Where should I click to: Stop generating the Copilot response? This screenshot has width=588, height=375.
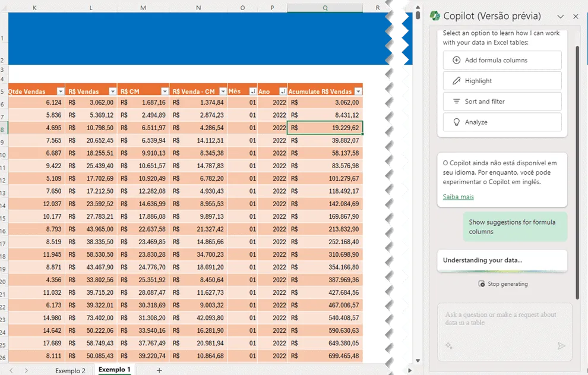[x=503, y=284]
